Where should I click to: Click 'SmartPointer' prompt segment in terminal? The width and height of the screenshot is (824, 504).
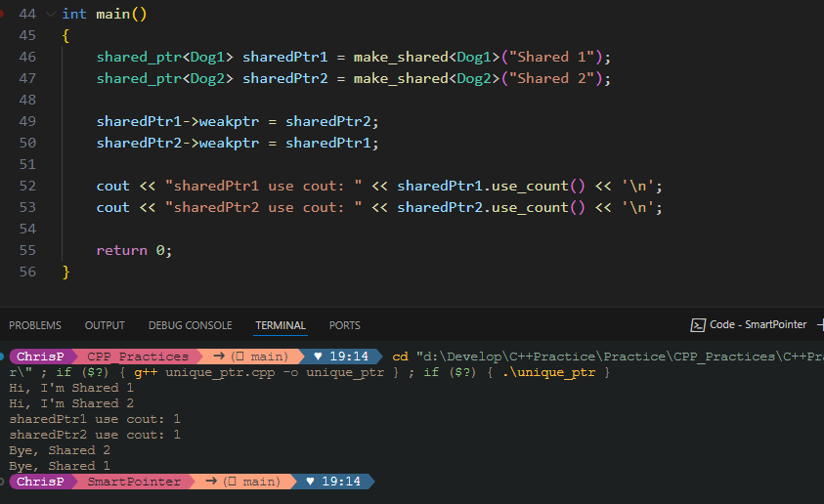pos(134,482)
